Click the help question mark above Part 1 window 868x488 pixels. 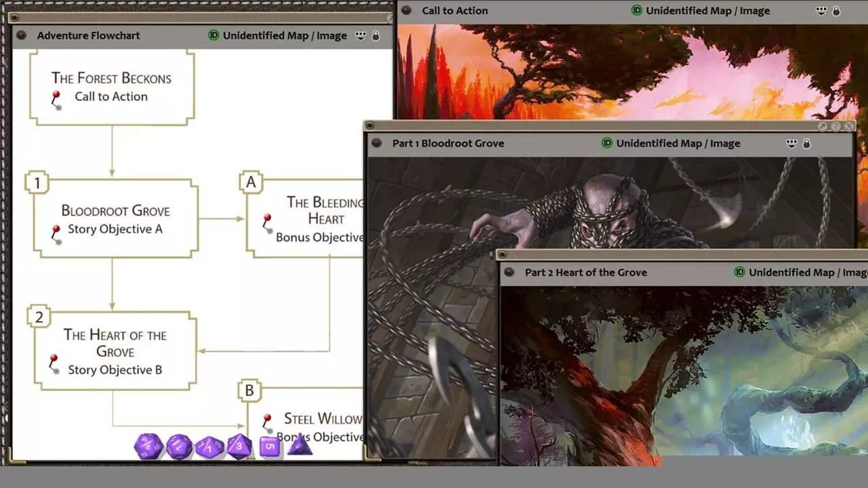pyautogui.click(x=836, y=126)
